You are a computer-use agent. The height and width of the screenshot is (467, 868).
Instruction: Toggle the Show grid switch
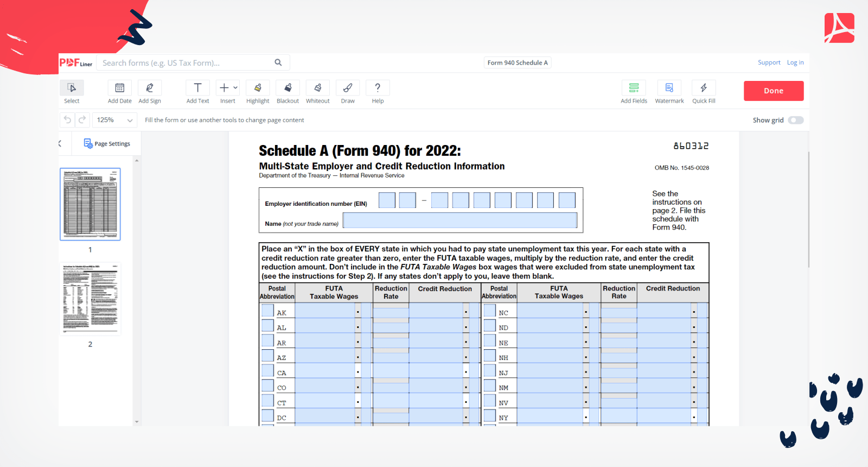pos(795,120)
